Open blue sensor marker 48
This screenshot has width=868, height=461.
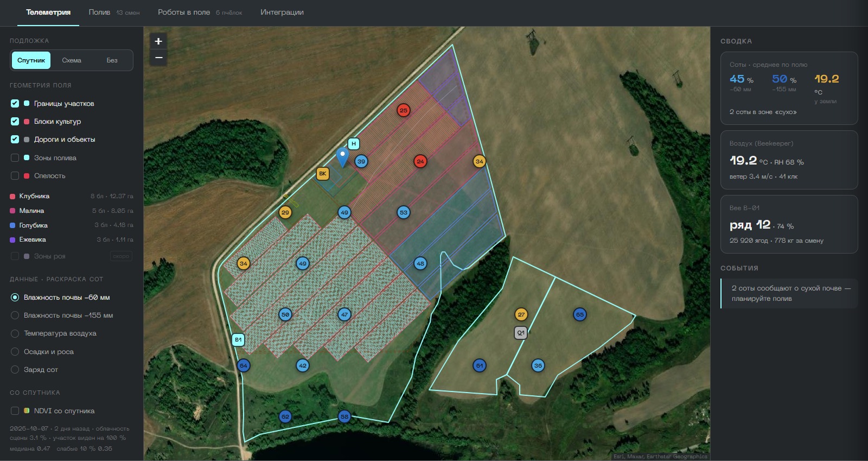420,263
